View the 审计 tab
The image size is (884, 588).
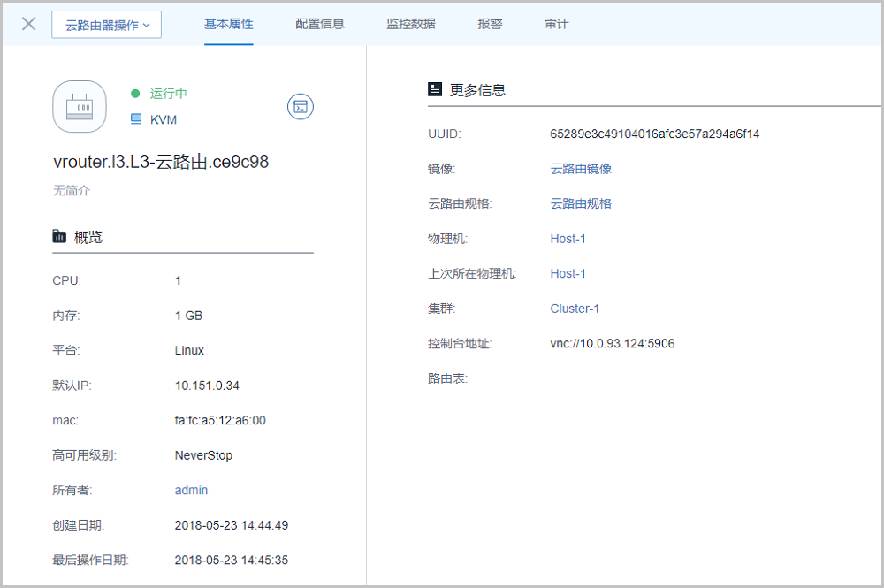pyautogui.click(x=557, y=24)
